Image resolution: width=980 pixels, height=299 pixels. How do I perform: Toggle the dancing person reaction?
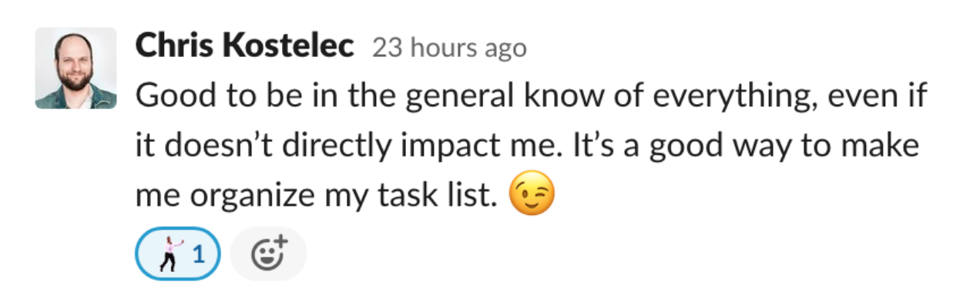[x=178, y=254]
